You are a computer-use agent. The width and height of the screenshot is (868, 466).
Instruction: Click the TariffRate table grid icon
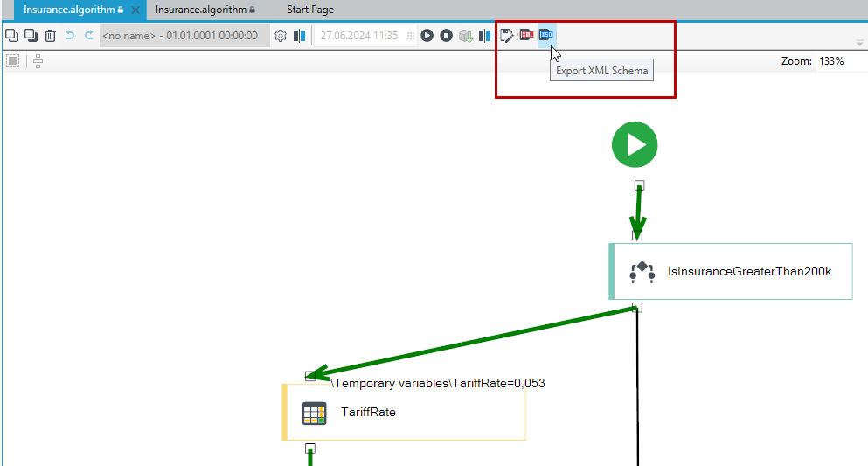(315, 414)
